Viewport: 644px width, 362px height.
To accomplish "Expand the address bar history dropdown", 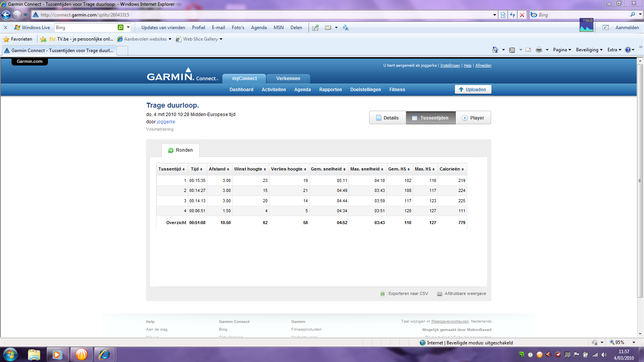I will pyautogui.click(x=495, y=15).
